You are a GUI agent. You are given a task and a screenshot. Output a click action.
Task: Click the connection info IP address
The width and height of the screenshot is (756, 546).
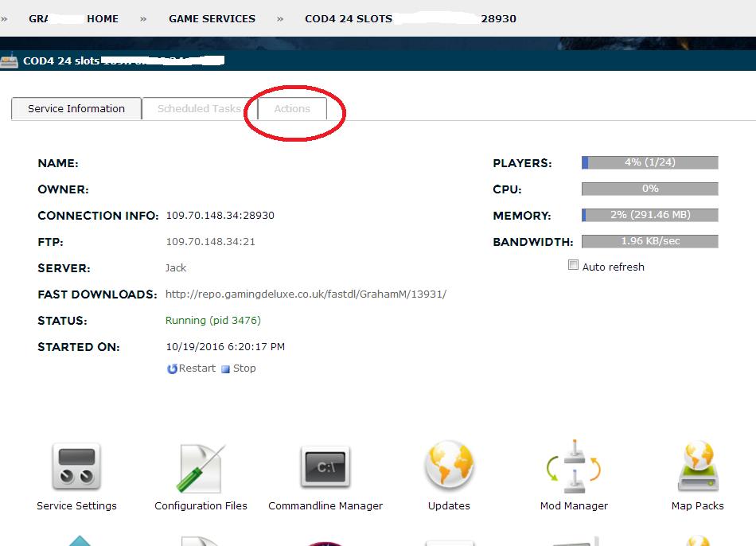[220, 216]
